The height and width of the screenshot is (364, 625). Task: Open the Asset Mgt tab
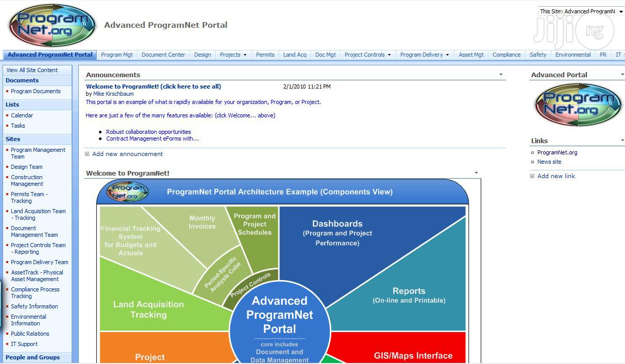tap(471, 55)
